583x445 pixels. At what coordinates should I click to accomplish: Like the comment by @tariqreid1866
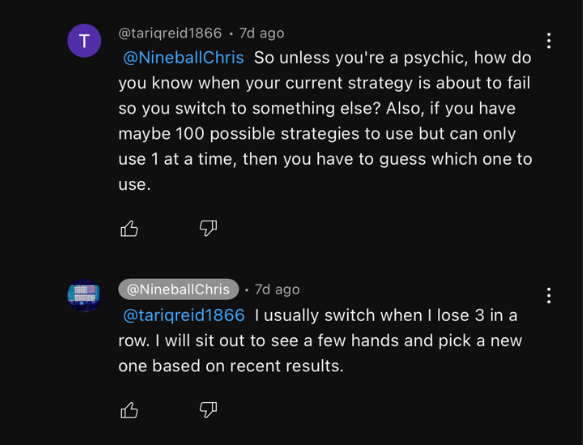click(x=129, y=228)
